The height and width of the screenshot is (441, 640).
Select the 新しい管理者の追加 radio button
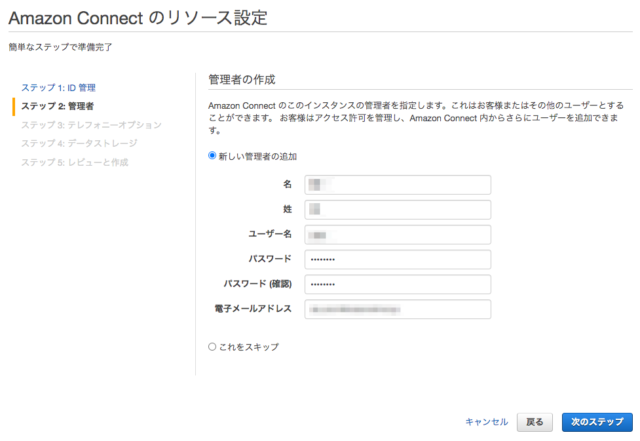coord(212,156)
